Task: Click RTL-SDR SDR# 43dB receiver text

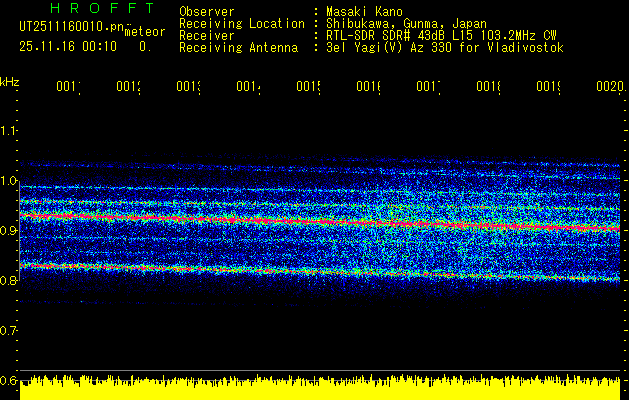Action: tap(441, 36)
